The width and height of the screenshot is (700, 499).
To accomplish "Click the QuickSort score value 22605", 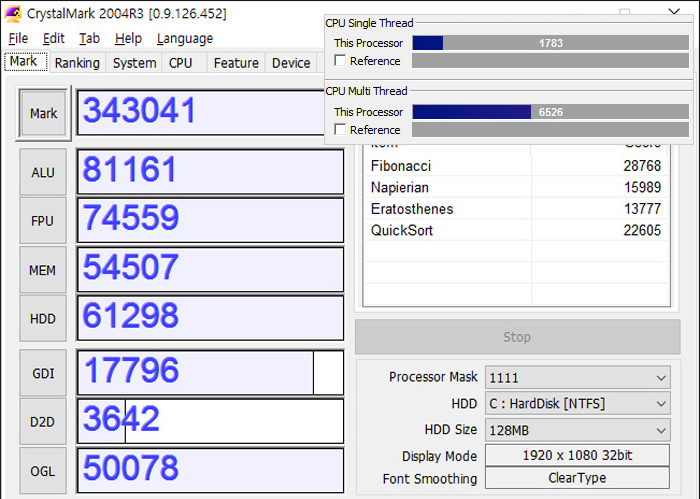I will pyautogui.click(x=642, y=230).
